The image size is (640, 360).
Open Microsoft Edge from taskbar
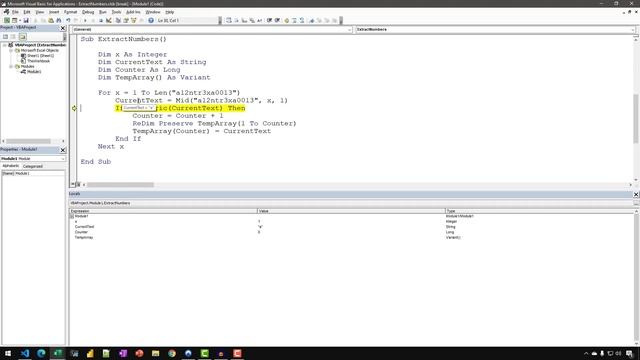click(41, 353)
